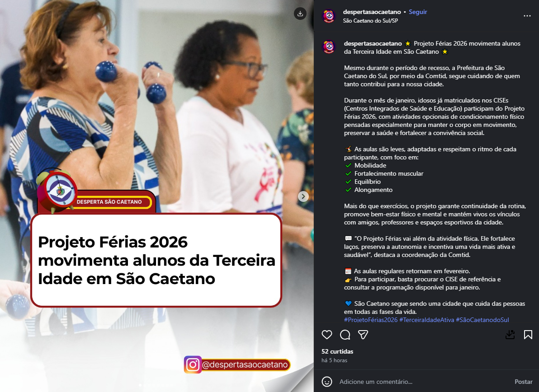
Task: Open the São Caetano do Sul/SP location
Action: click(370, 21)
